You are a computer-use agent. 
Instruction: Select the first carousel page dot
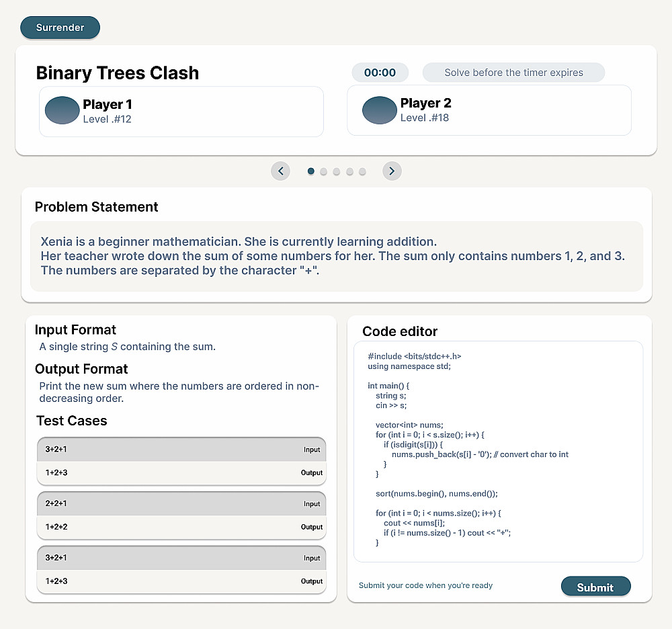click(311, 171)
